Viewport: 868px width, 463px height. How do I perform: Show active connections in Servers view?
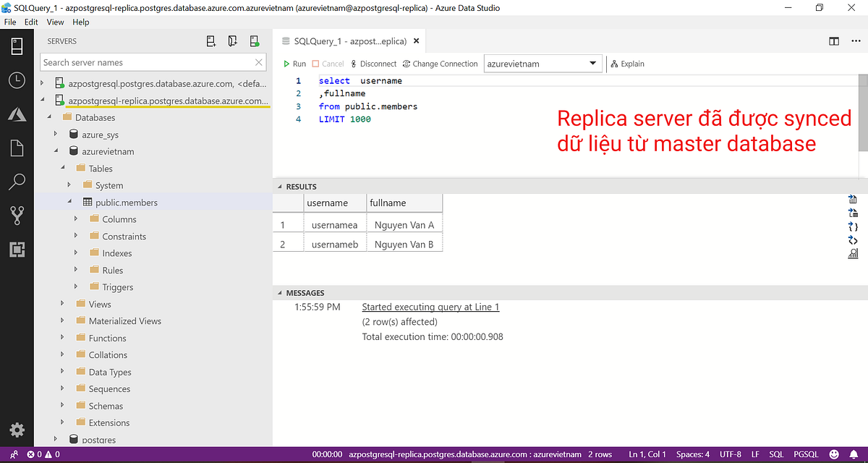[x=254, y=41]
